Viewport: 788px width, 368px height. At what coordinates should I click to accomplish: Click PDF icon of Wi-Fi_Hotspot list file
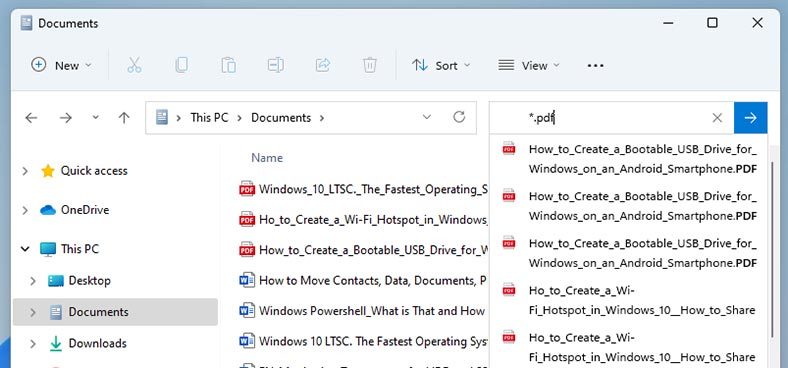pos(247,219)
